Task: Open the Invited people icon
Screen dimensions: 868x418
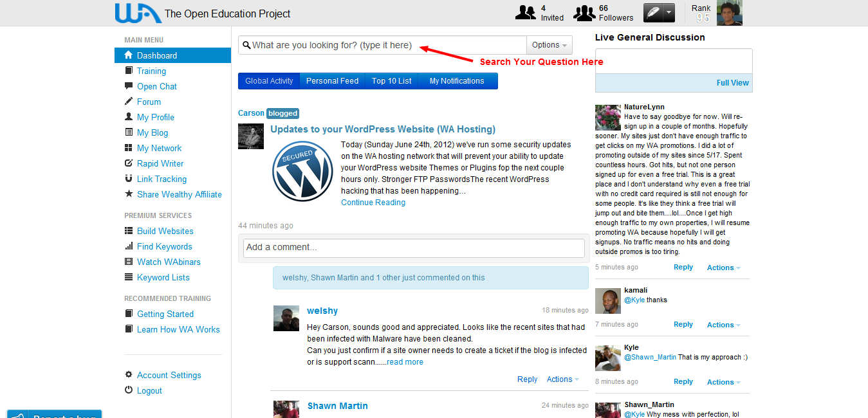Action: coord(526,13)
